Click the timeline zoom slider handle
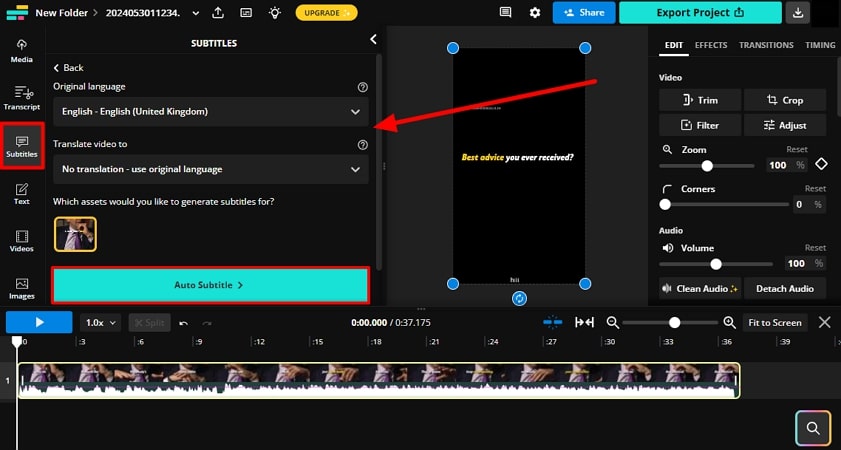 pos(674,322)
